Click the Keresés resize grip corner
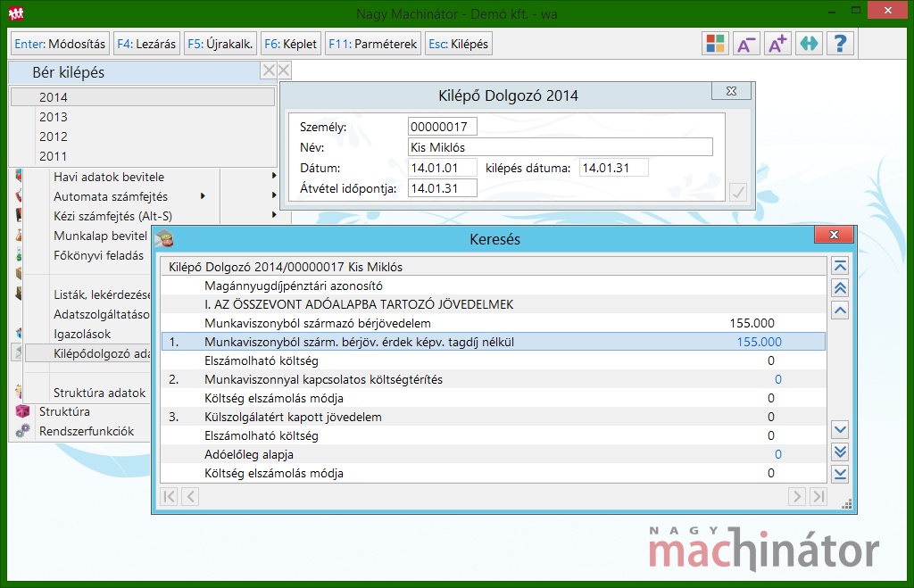 847,505
